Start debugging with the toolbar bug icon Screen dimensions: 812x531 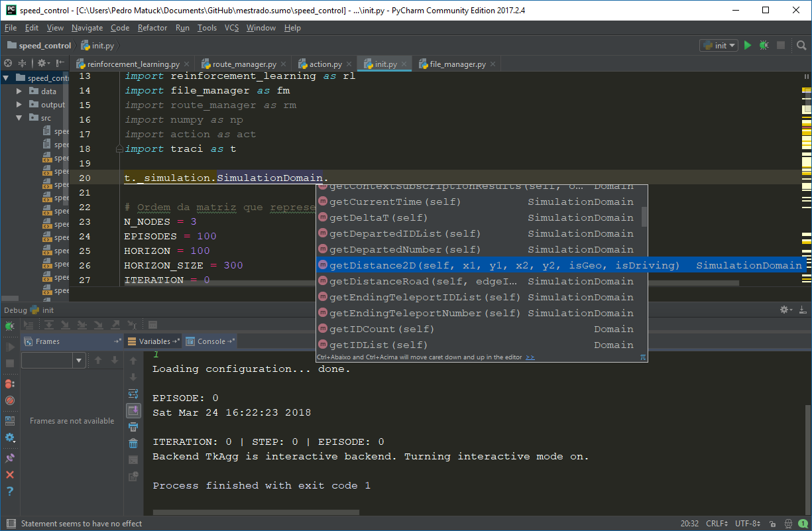764,46
